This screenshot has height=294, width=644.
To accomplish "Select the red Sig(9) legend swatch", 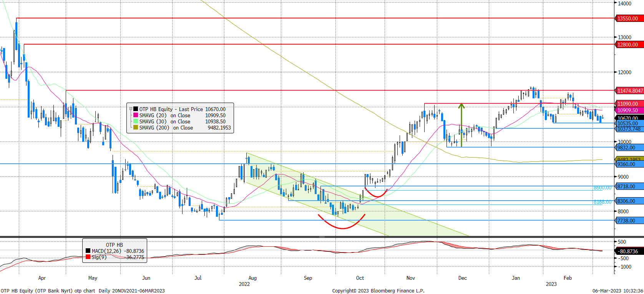I will coord(88,257).
